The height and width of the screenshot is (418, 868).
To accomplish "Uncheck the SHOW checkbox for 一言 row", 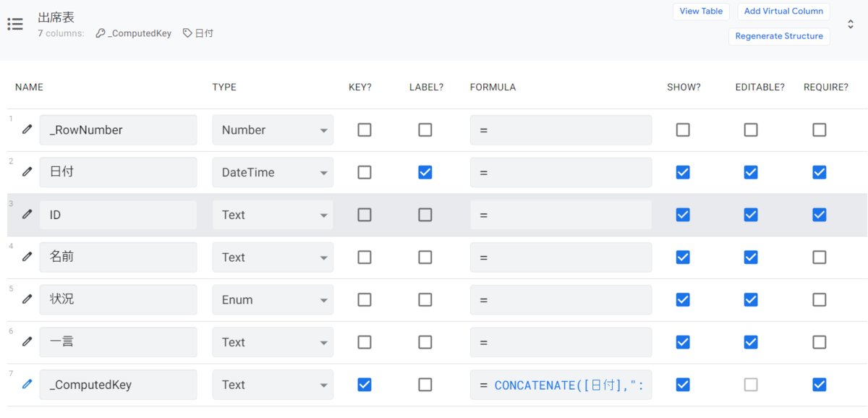I will 683,342.
